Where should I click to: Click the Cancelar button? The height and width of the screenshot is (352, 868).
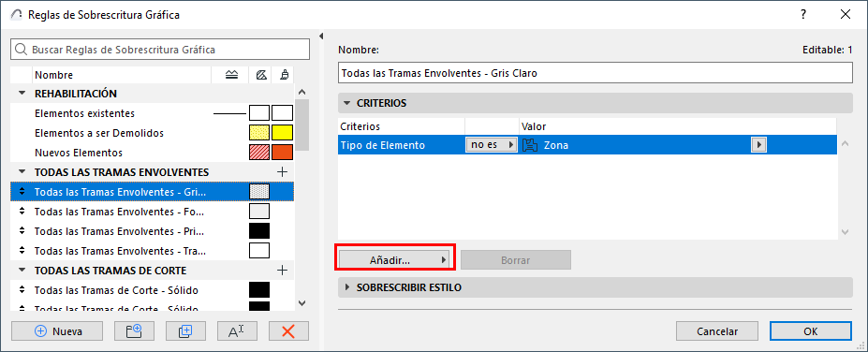pos(717,331)
